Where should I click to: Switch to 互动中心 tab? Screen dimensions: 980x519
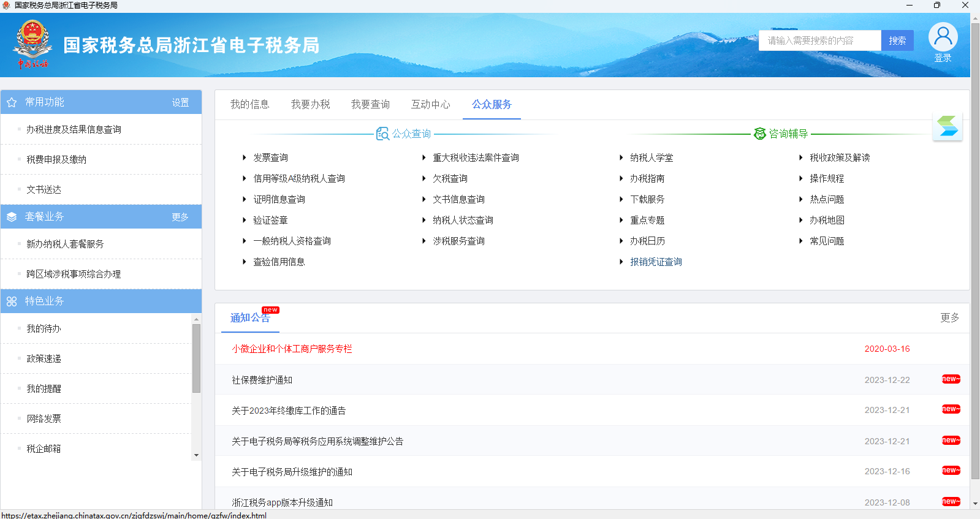pyautogui.click(x=430, y=104)
